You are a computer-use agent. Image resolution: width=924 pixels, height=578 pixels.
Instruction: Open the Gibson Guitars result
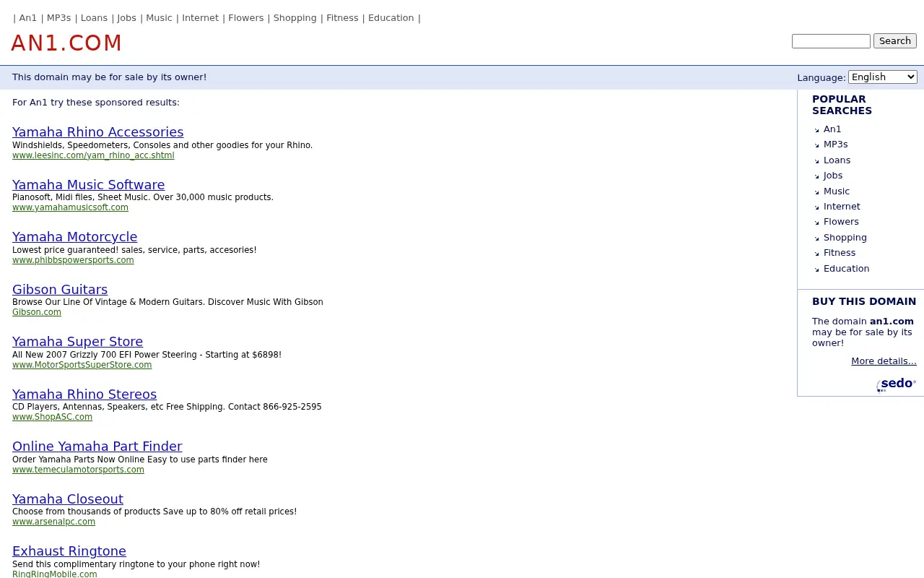[60, 289]
